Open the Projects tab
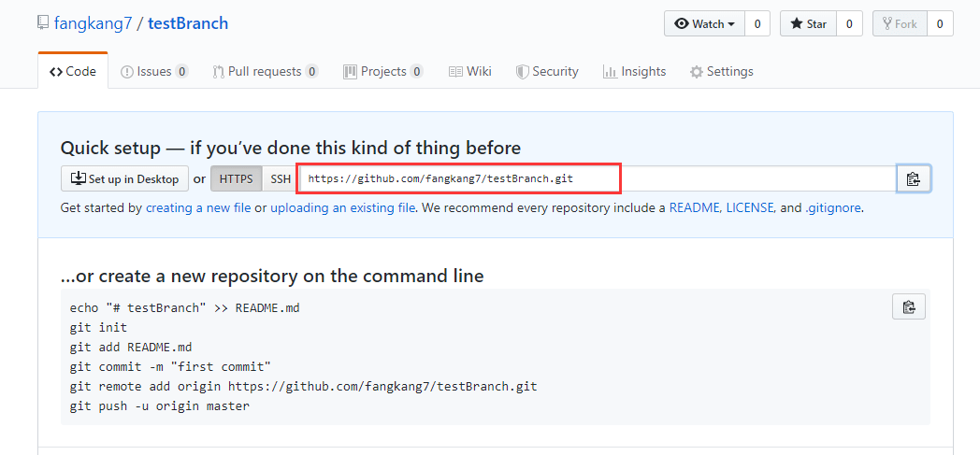Image resolution: width=980 pixels, height=455 pixels. [382, 71]
